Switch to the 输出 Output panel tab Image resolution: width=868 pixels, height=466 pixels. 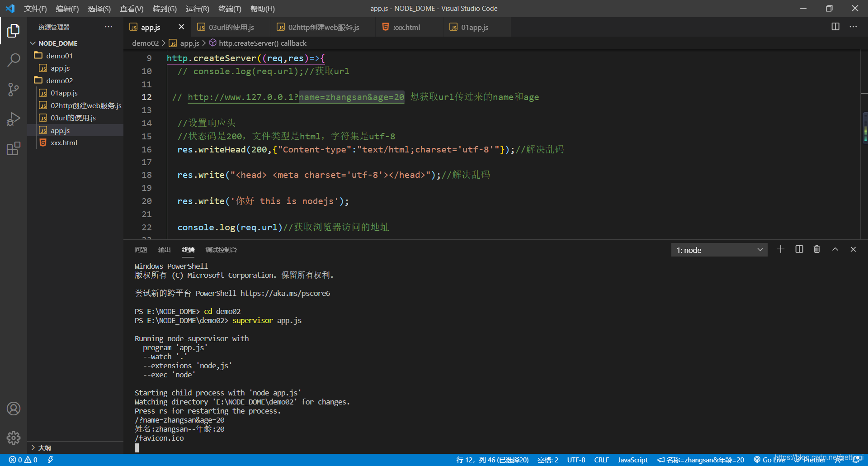pyautogui.click(x=164, y=250)
